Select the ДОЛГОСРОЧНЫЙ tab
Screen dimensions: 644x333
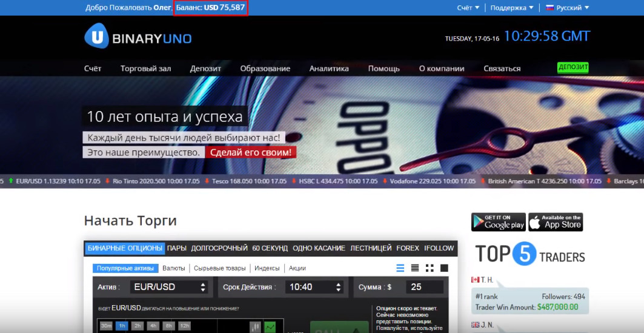(x=219, y=248)
